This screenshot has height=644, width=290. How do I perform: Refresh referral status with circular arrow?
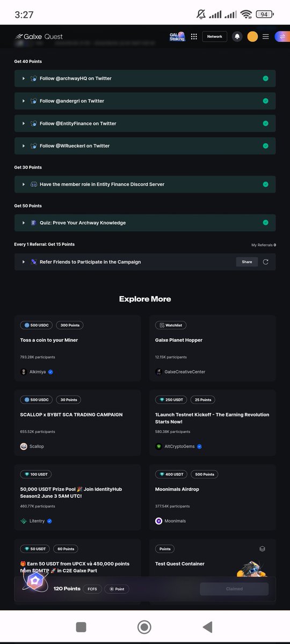(x=266, y=262)
